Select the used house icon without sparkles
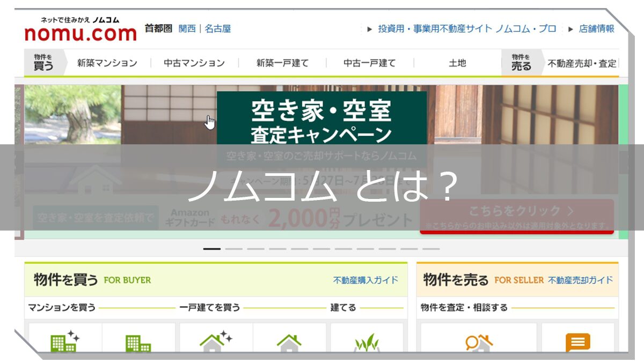644x362 pixels. click(x=289, y=343)
